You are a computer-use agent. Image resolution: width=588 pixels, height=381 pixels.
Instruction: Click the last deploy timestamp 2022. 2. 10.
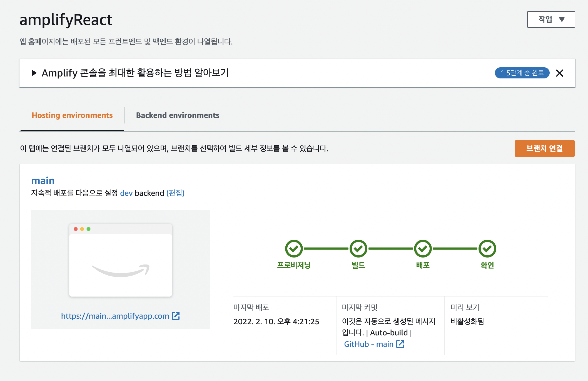coord(276,321)
